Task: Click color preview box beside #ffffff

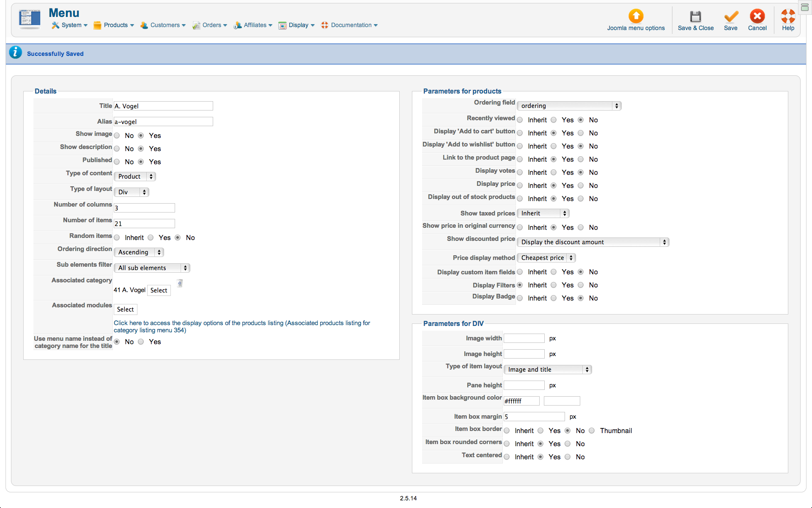Action: point(562,401)
